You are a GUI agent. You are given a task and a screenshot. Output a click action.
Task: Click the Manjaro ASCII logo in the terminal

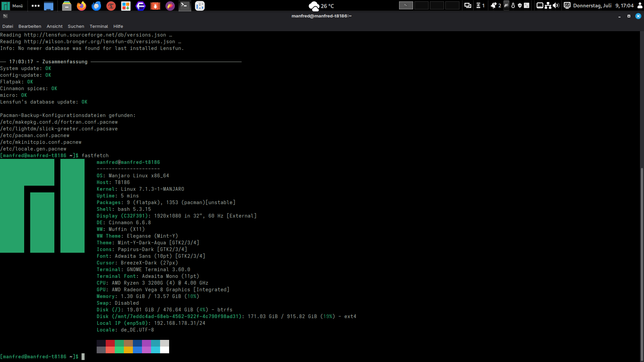[42, 206]
